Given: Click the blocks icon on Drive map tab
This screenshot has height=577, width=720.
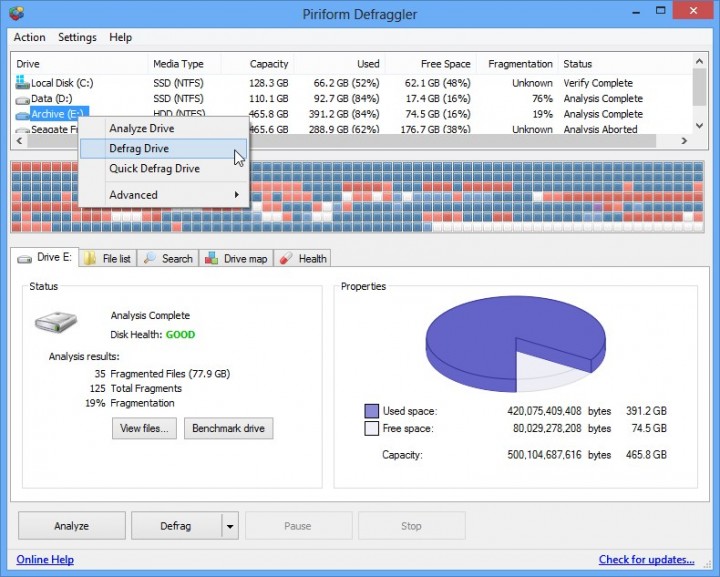Looking at the screenshot, I should click(x=211, y=258).
